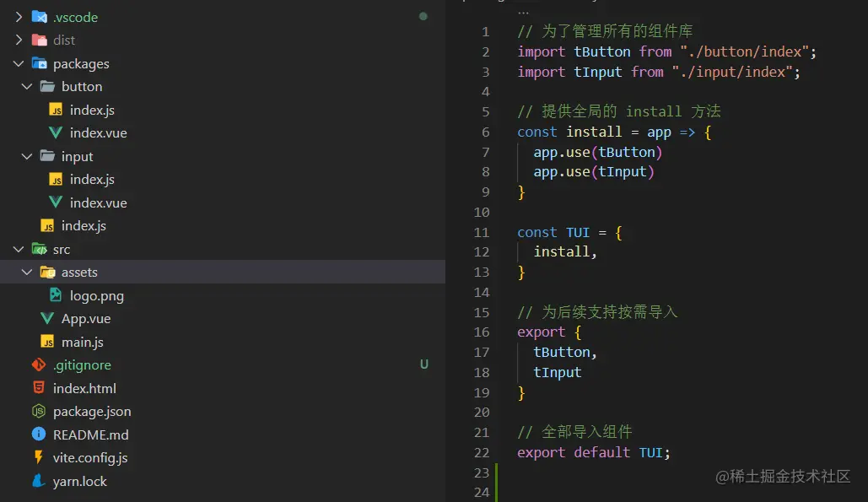Click the main.js JS icon
868x502 pixels.
[x=47, y=342]
